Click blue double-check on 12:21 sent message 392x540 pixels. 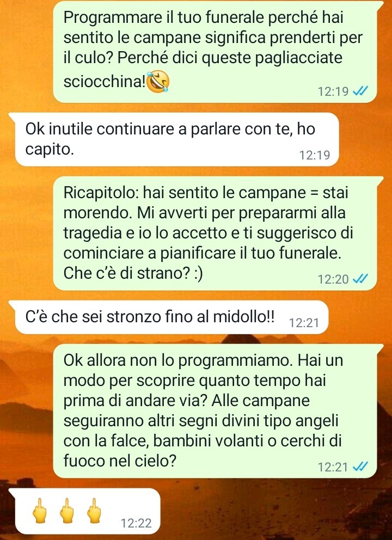[360, 467]
